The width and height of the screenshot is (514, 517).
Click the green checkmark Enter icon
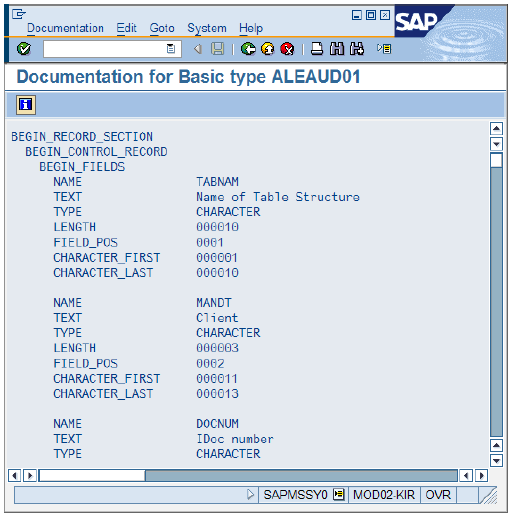click(24, 49)
